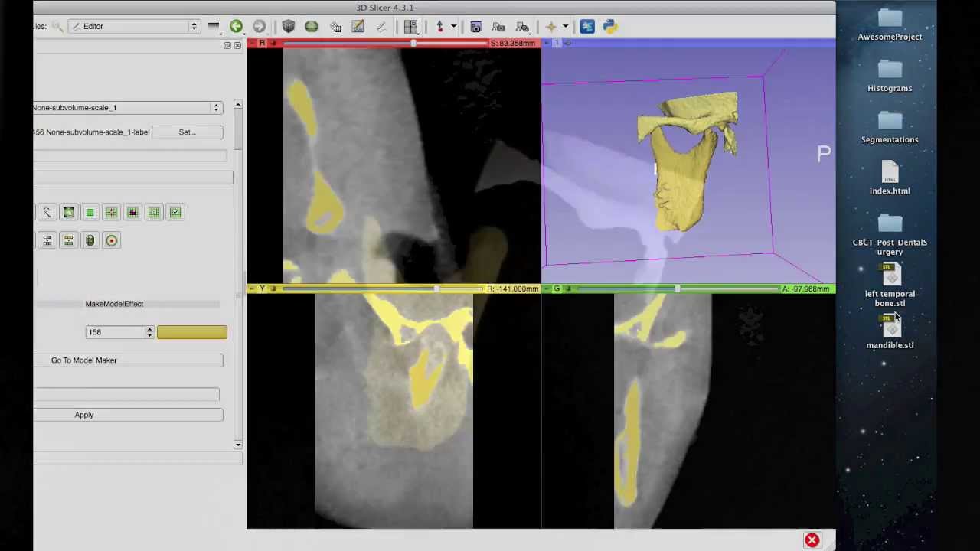Open the crosshair options dropdown arrow
This screenshot has height=551, width=980.
(x=565, y=27)
